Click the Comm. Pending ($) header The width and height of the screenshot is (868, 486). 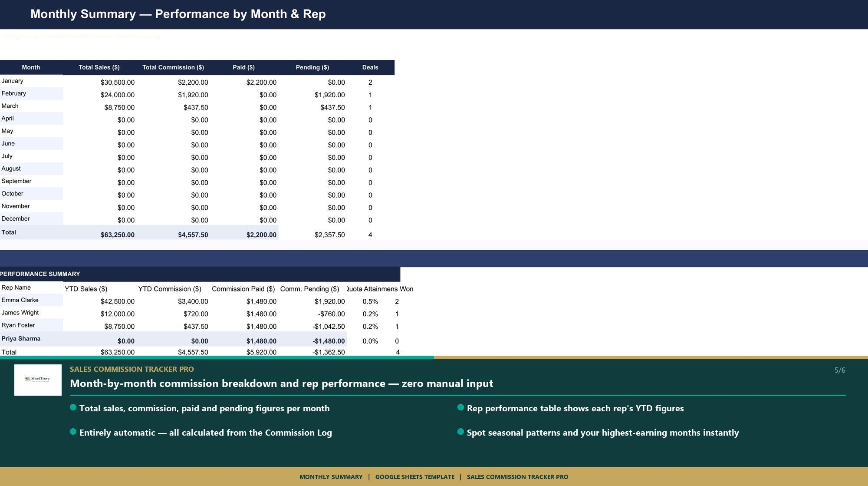310,289
